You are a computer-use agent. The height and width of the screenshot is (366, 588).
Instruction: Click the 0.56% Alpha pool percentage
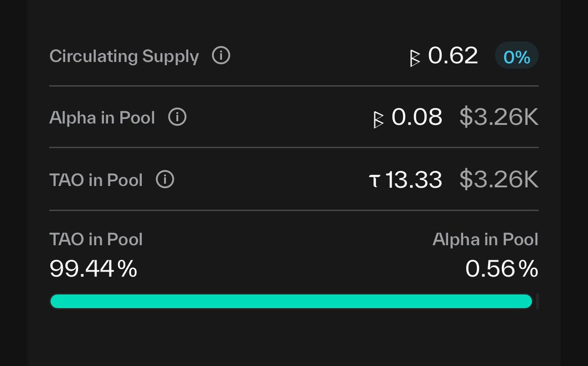click(502, 269)
